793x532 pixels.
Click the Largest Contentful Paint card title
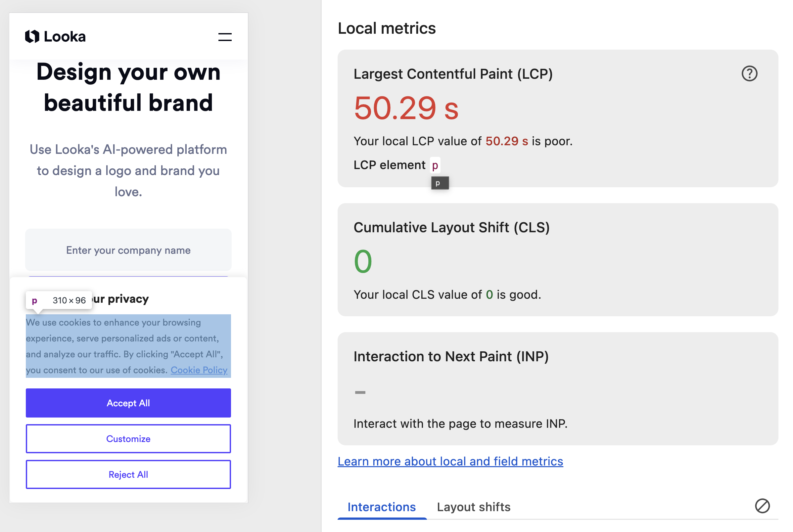click(x=453, y=74)
